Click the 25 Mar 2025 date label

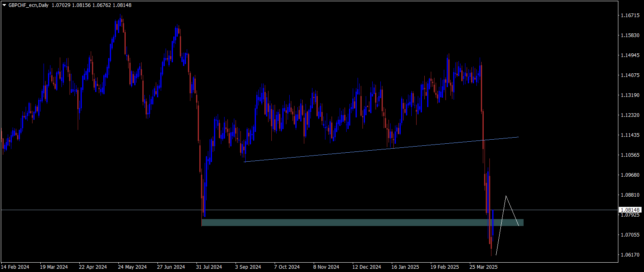coord(484,267)
